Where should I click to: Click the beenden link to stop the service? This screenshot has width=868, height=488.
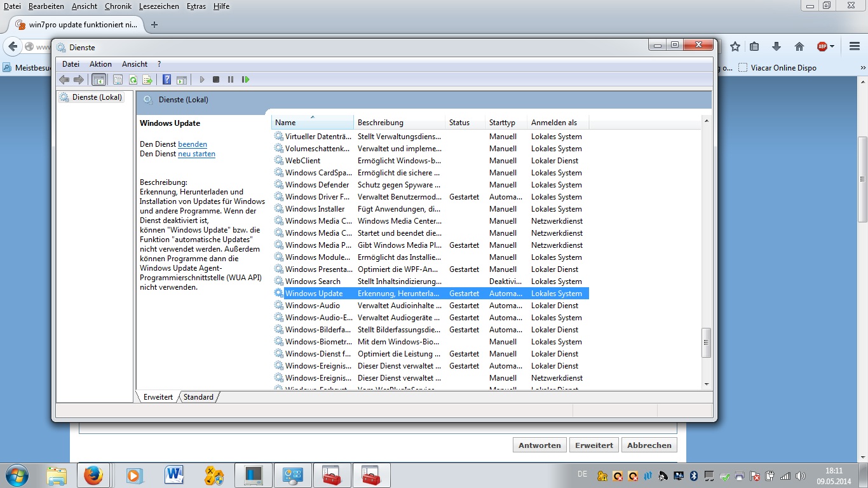(193, 144)
